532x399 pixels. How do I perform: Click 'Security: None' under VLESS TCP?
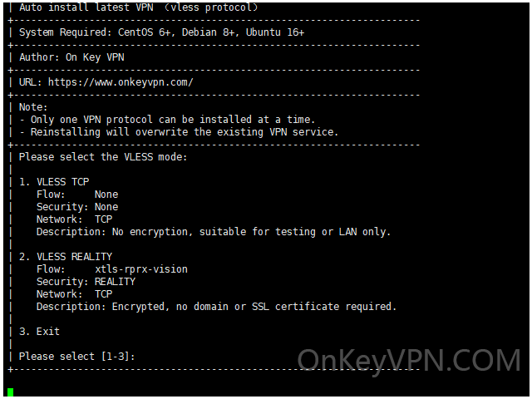pos(77,207)
